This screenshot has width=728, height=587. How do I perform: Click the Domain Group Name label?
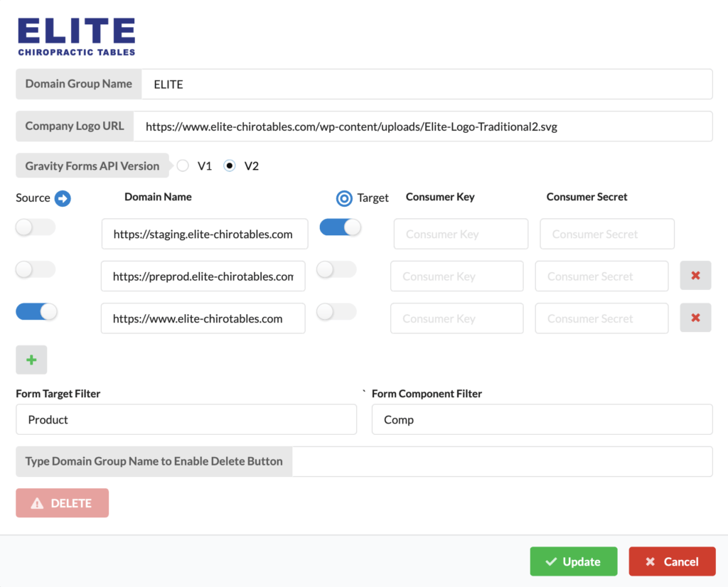(x=78, y=84)
